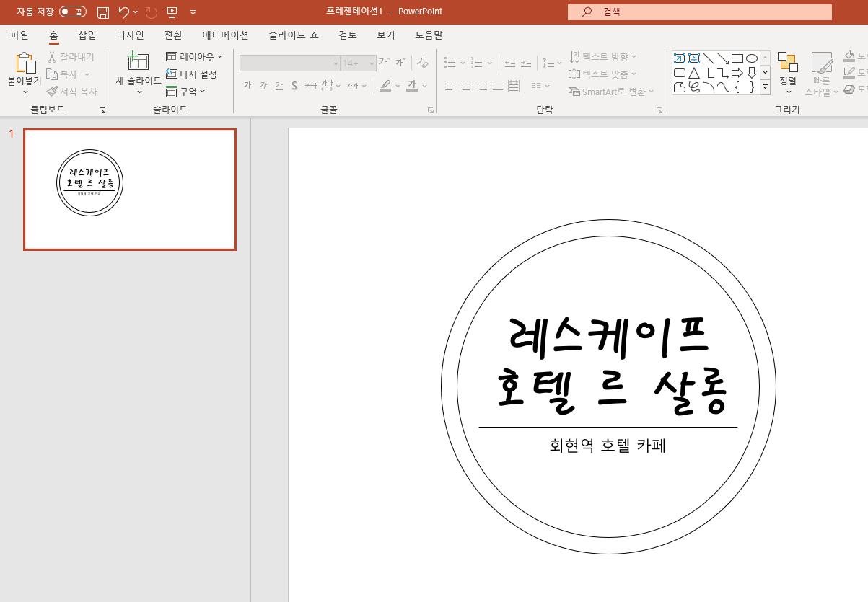Expand the Paste options arrow
Screen dimensions: 868x602
coord(25,92)
